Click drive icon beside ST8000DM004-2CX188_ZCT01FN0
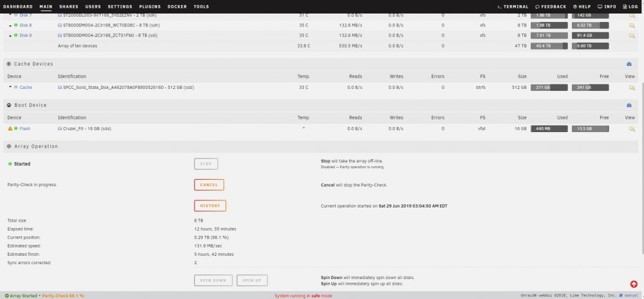 pyautogui.click(x=59, y=35)
